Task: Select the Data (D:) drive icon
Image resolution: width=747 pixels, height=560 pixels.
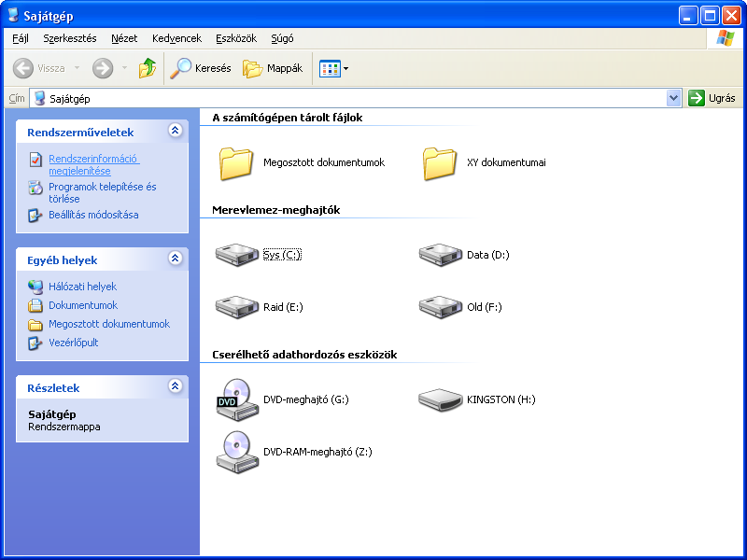Action: click(x=440, y=255)
